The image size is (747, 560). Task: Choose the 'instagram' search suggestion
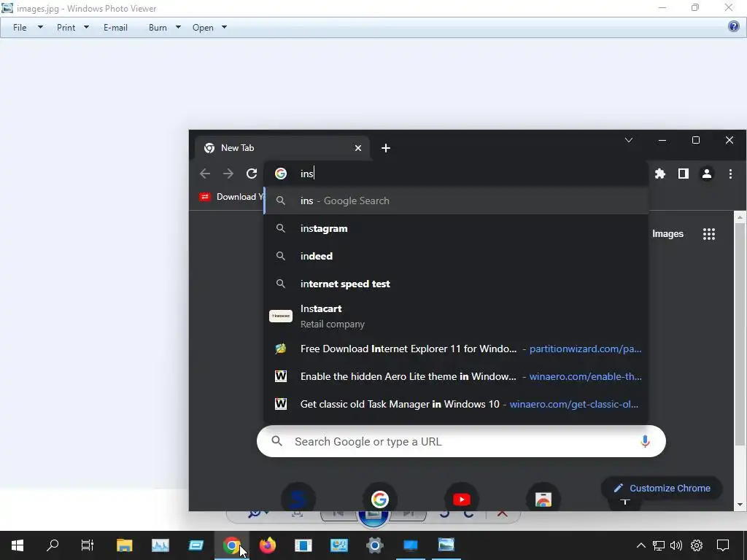pos(456,228)
